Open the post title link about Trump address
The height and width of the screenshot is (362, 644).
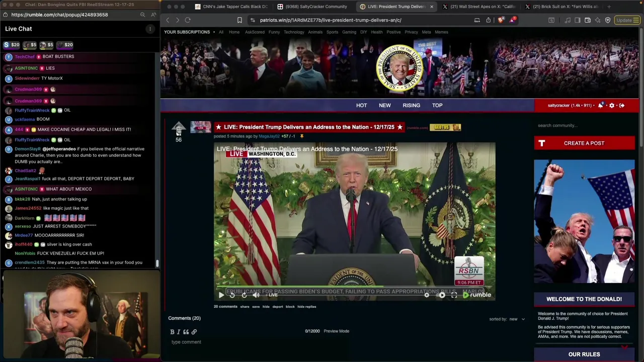tap(309, 127)
